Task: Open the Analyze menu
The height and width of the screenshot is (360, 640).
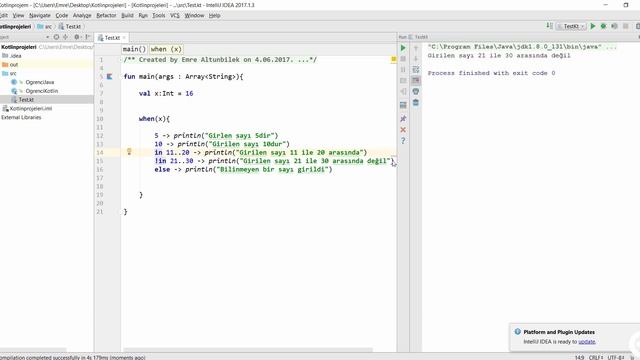Action: (82, 16)
